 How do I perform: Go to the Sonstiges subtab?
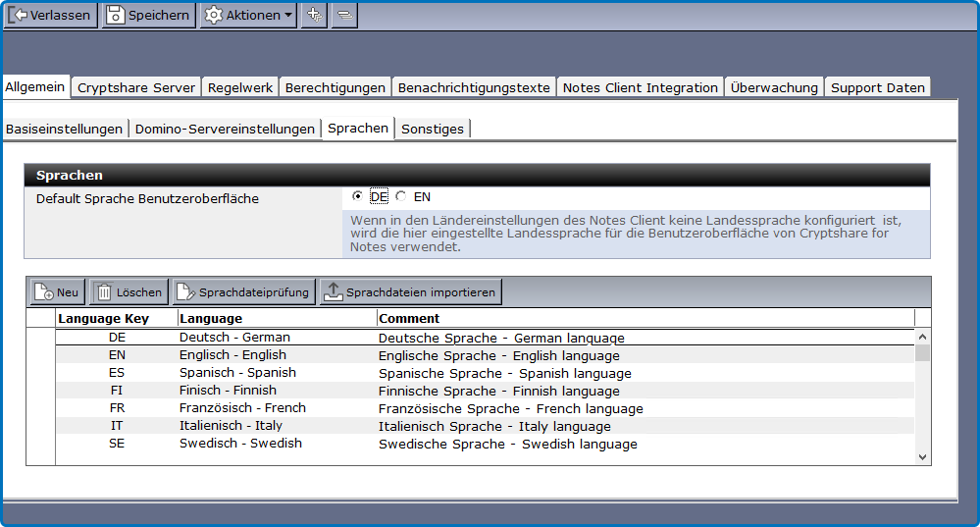click(x=432, y=129)
